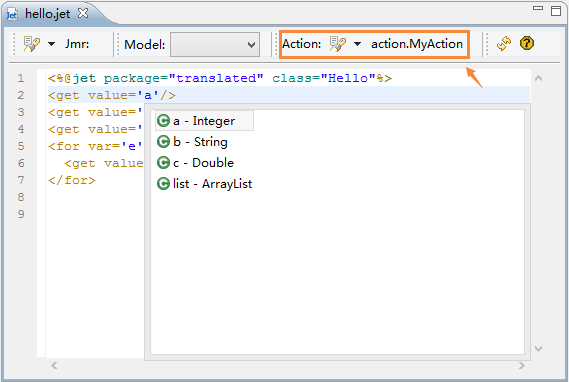
Task: Click the horizontal scrollbar right arrow
Action: [522, 365]
